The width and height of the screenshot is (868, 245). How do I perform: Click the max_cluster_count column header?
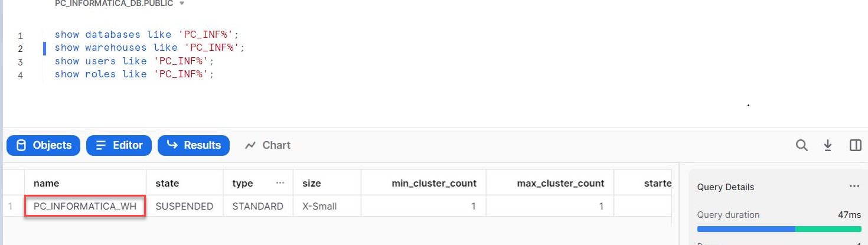pyautogui.click(x=560, y=183)
